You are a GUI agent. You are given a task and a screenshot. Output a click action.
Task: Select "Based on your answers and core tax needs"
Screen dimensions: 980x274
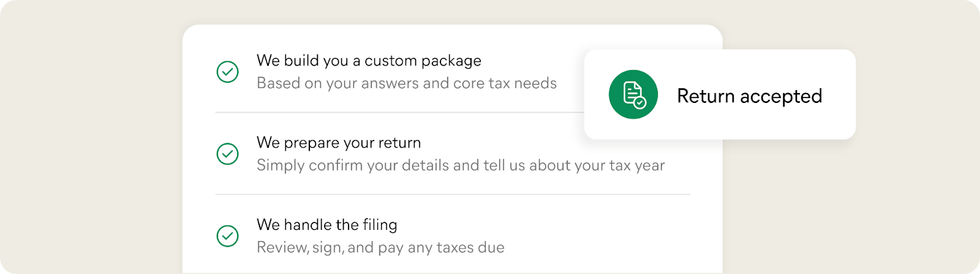pyautogui.click(x=407, y=83)
